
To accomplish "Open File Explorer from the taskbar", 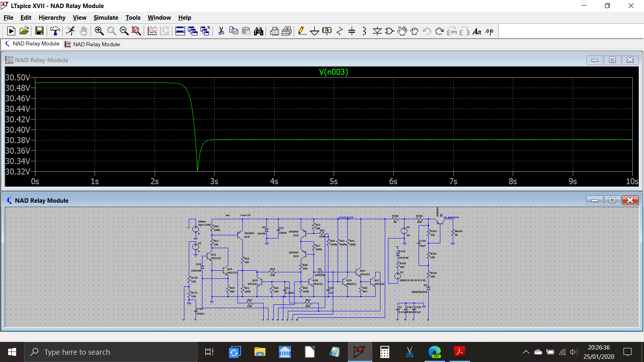I will [260, 352].
